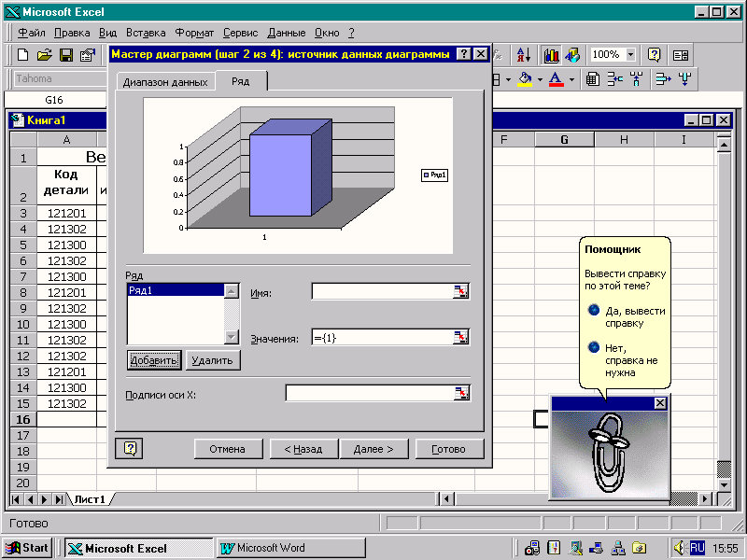
Task: Click the fill color paint bucket icon
Action: pyautogui.click(x=525, y=79)
